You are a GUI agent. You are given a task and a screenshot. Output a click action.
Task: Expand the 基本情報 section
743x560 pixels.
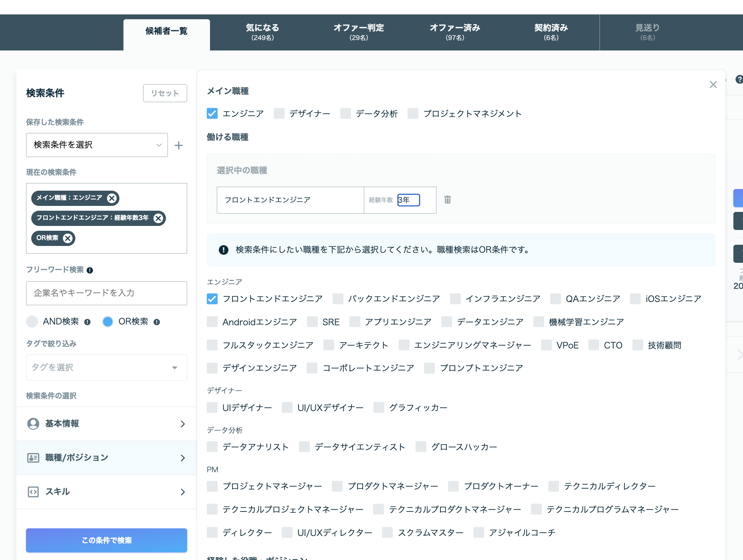coord(107,424)
